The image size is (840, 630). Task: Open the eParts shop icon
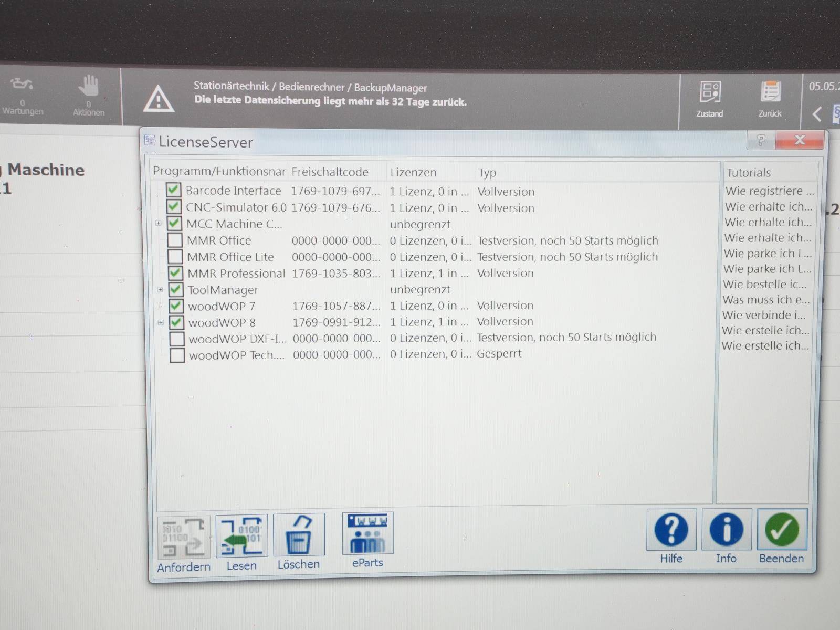tap(367, 533)
